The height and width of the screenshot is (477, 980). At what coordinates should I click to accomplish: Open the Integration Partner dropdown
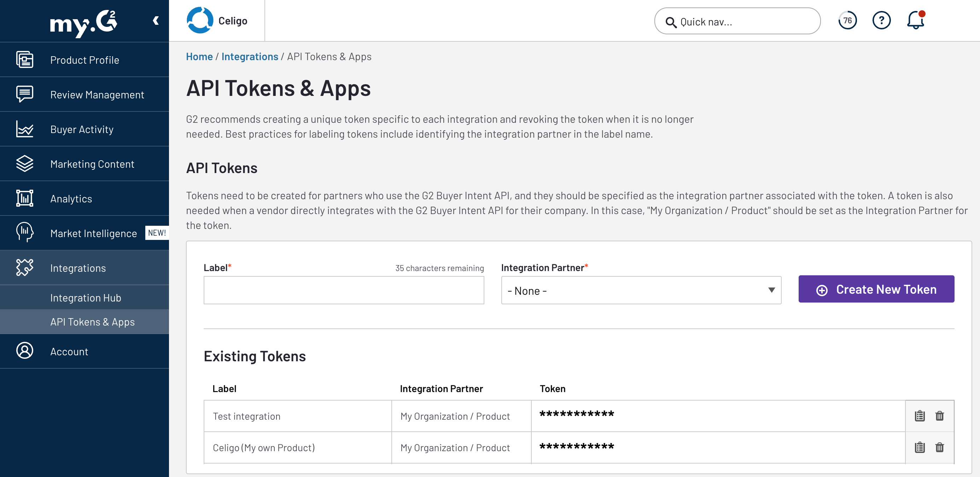click(641, 291)
